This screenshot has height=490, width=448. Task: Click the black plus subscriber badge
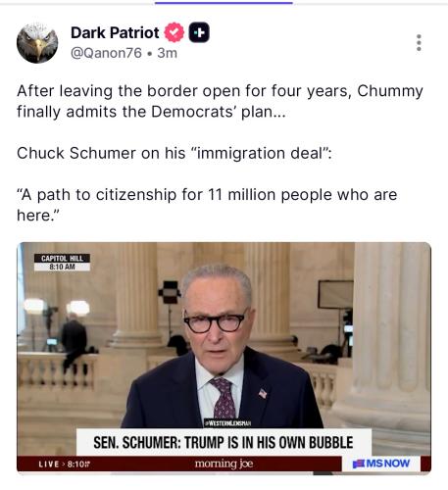coord(199,32)
